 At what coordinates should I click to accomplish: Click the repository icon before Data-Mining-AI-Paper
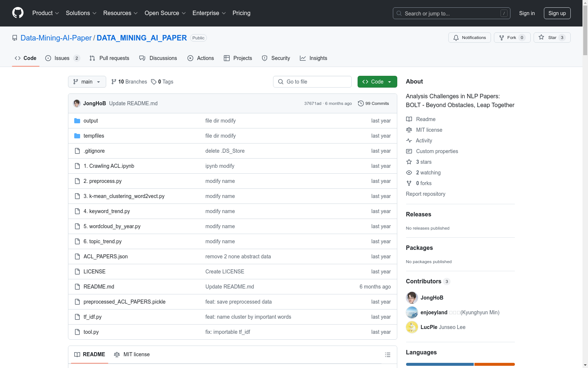[x=15, y=38]
